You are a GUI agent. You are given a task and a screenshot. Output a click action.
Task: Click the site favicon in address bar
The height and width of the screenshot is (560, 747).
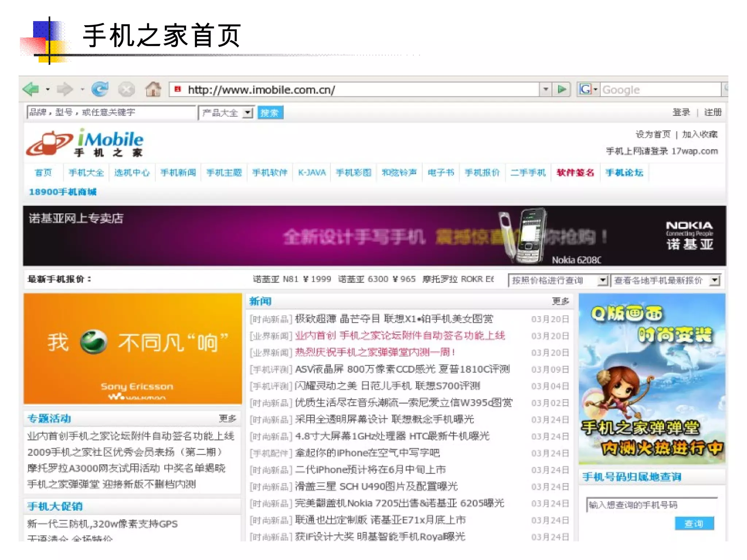point(178,89)
